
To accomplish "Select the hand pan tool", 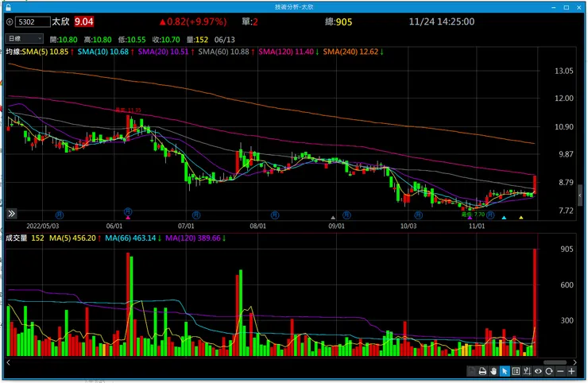I will [x=493, y=371].
